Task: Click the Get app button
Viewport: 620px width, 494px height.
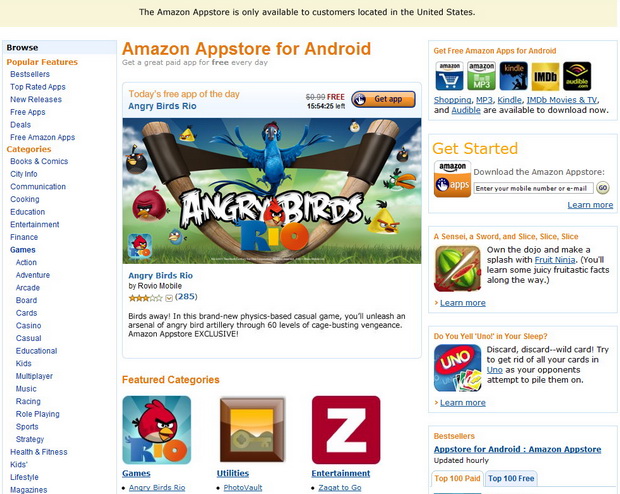Action: tap(383, 99)
